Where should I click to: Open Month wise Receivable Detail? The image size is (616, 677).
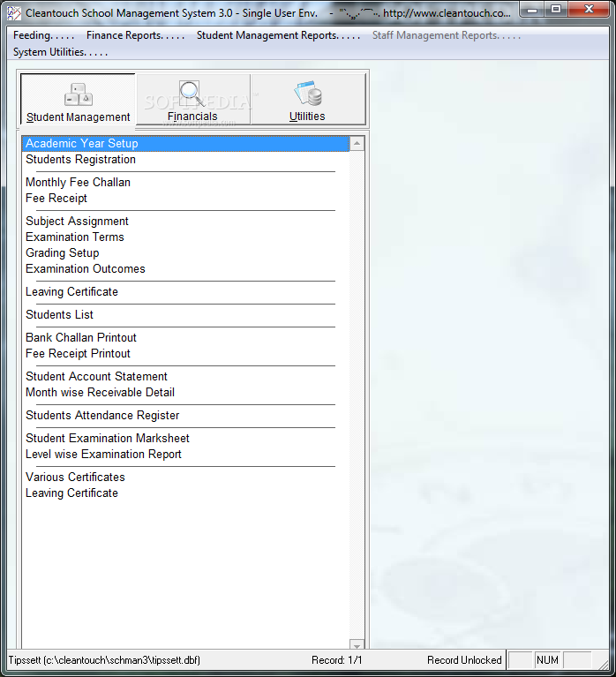tap(100, 393)
